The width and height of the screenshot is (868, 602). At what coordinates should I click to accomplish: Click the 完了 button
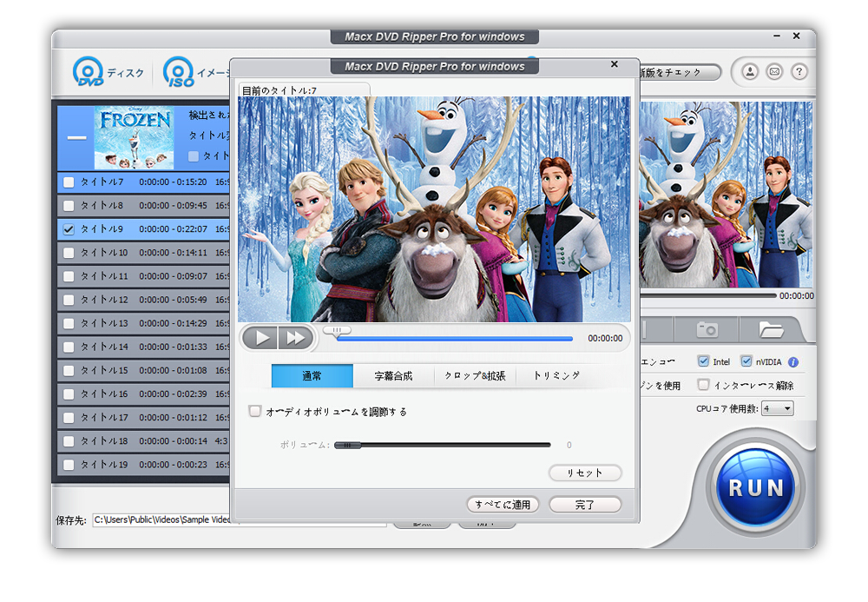584,505
